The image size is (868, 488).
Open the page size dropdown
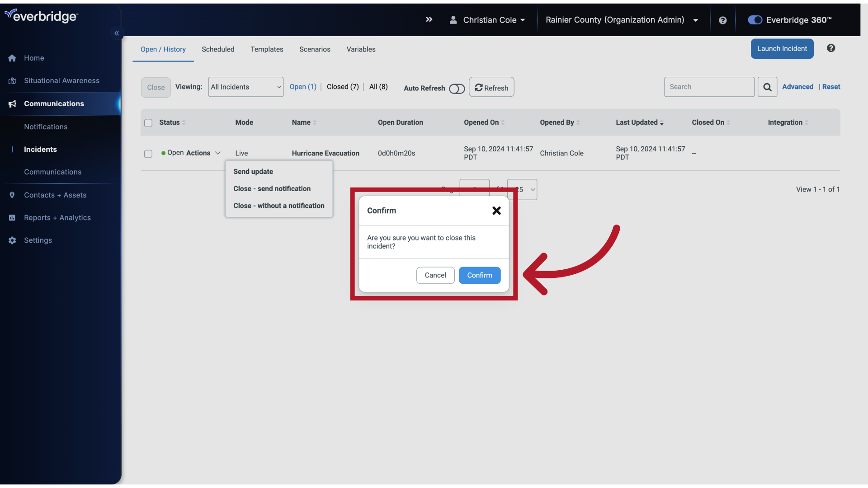tap(522, 189)
